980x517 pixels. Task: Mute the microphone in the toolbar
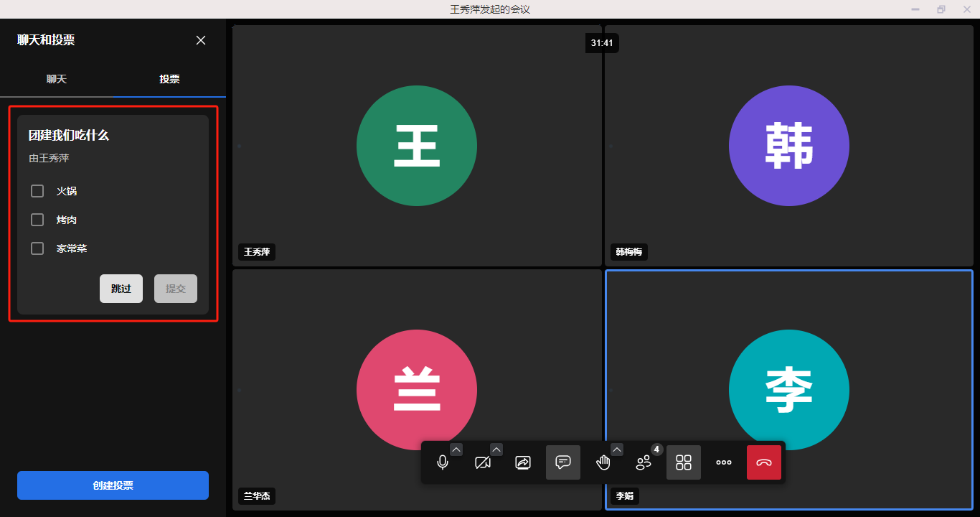(x=443, y=462)
